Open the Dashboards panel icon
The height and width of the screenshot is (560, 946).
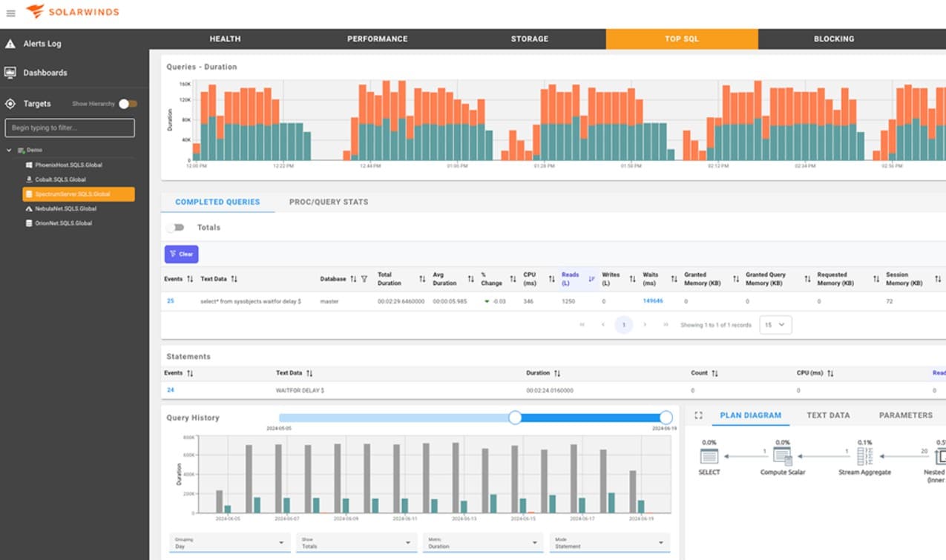pyautogui.click(x=10, y=72)
